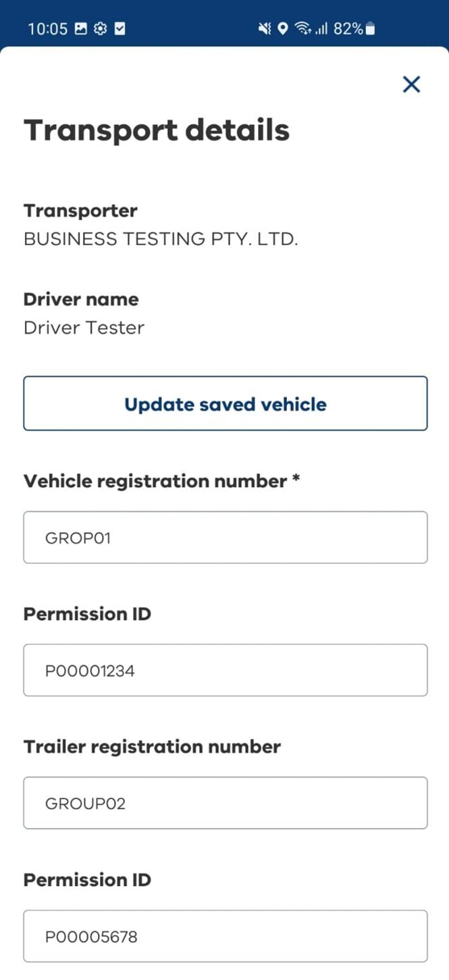Tap the Vehicle registration number label
449x980 pixels.
[161, 481]
